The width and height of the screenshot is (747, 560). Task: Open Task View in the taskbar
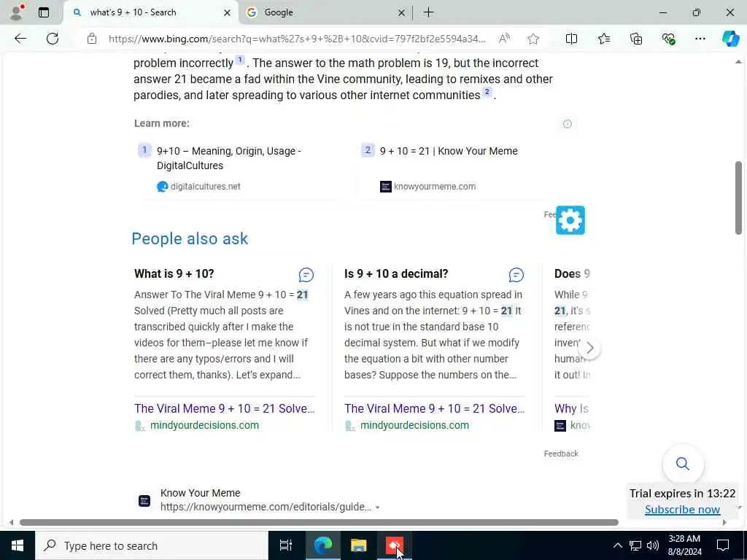[285, 545]
